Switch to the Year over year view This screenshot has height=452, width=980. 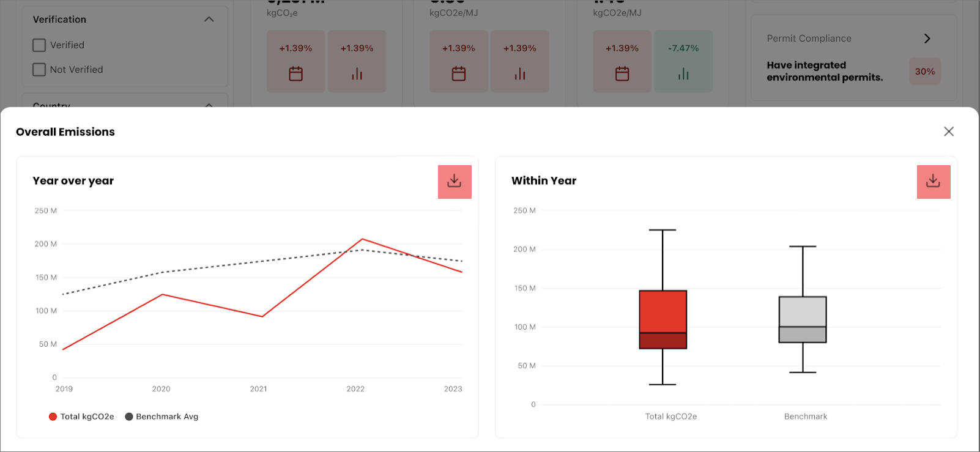[x=73, y=180]
